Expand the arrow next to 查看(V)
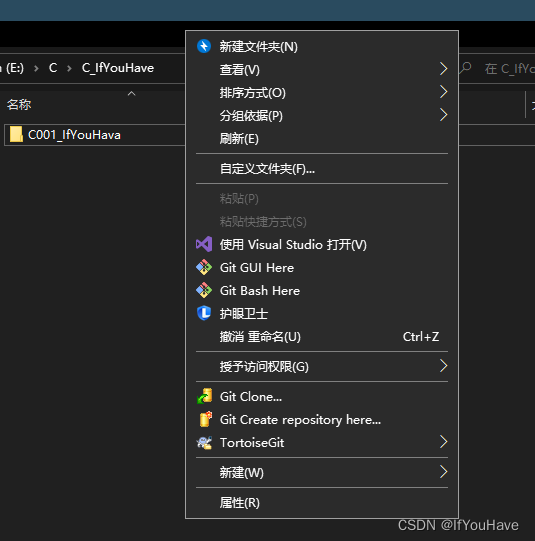The image size is (535, 541). coord(444,69)
